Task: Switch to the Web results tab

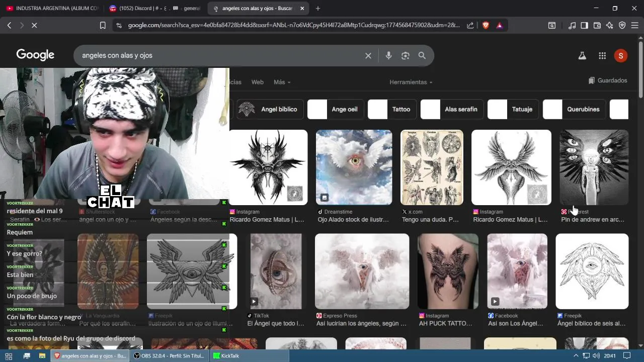Action: tap(258, 82)
